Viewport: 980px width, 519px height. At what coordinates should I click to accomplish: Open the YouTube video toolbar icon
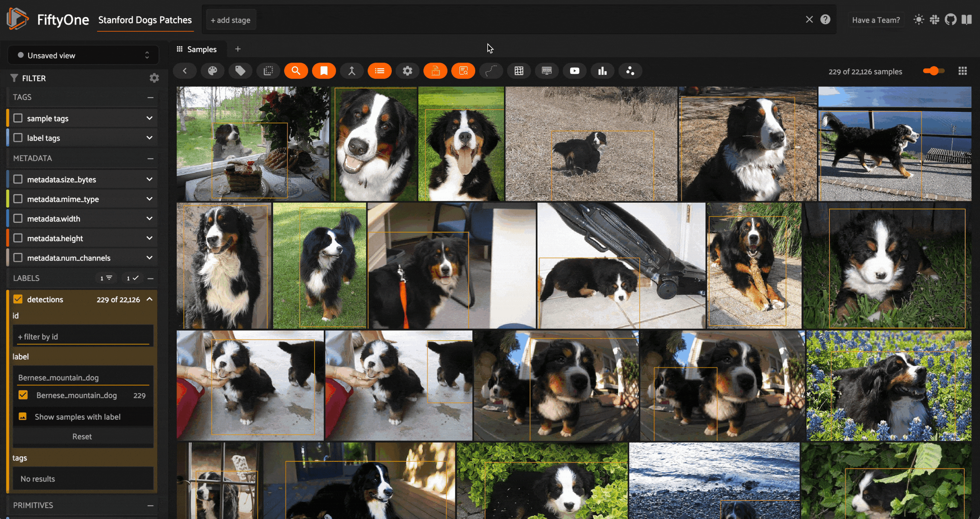pyautogui.click(x=574, y=71)
